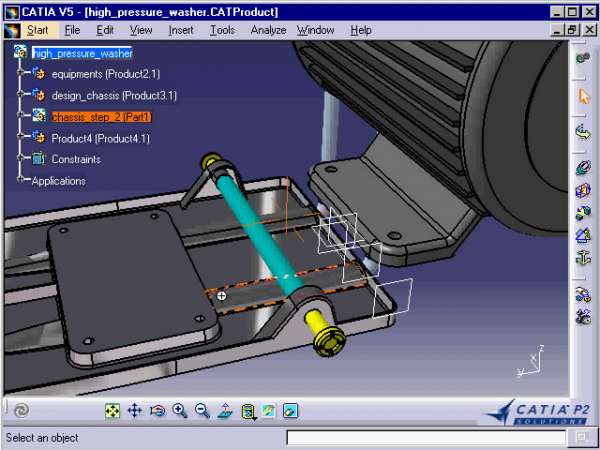The width and height of the screenshot is (600, 450).
Task: Toggle the Hide/Show icon
Action: pos(269,411)
